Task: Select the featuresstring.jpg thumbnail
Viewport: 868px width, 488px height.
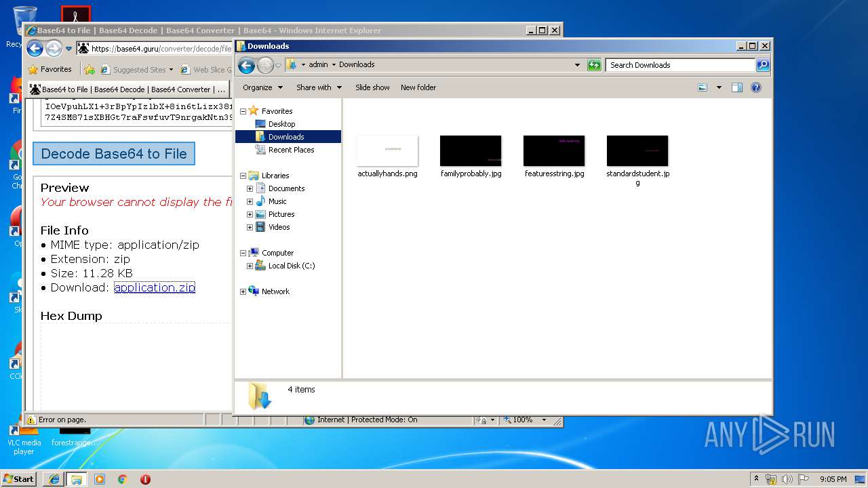Action: coord(554,150)
